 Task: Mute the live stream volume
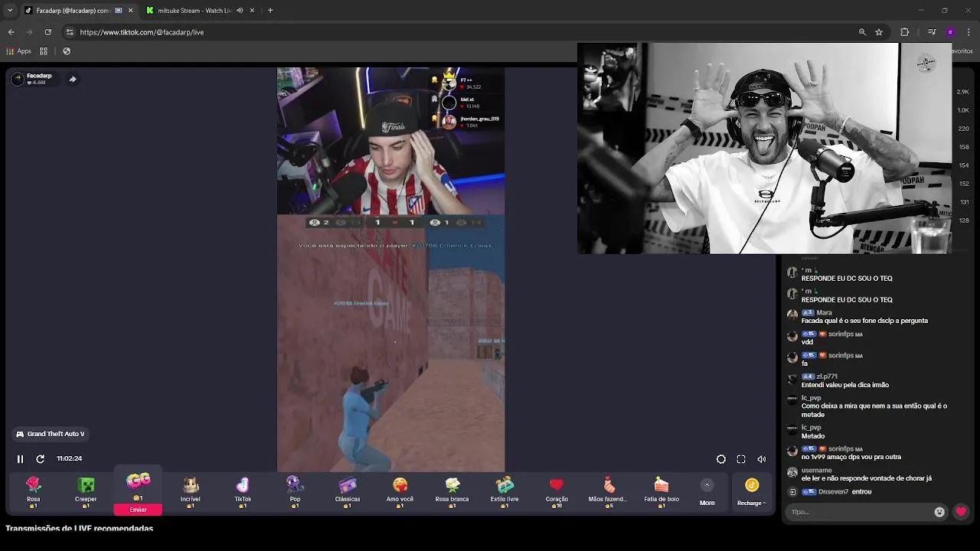(761, 459)
